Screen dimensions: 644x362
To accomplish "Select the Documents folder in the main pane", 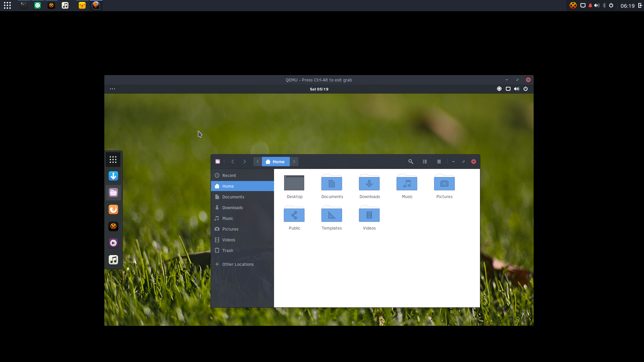I will pos(332,183).
